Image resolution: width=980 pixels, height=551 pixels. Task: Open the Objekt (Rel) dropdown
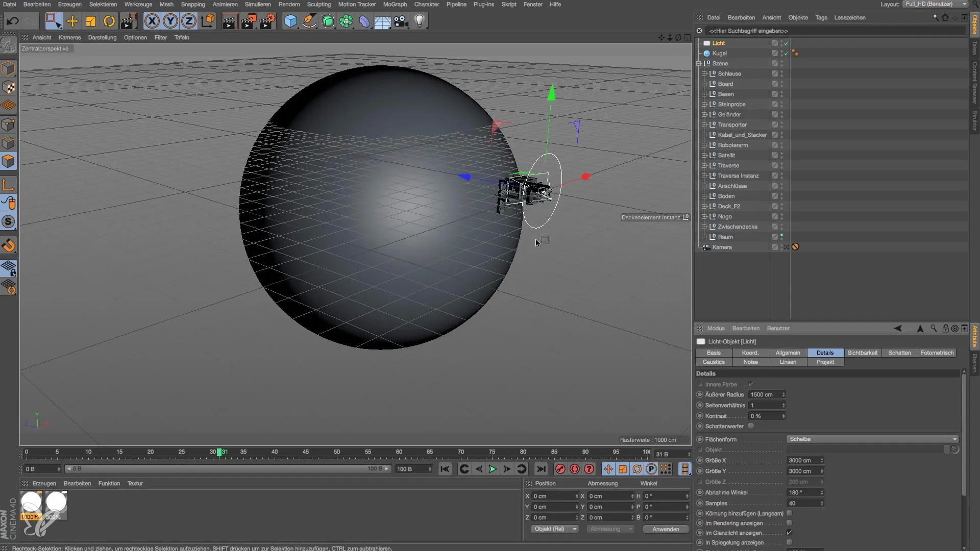tap(554, 529)
